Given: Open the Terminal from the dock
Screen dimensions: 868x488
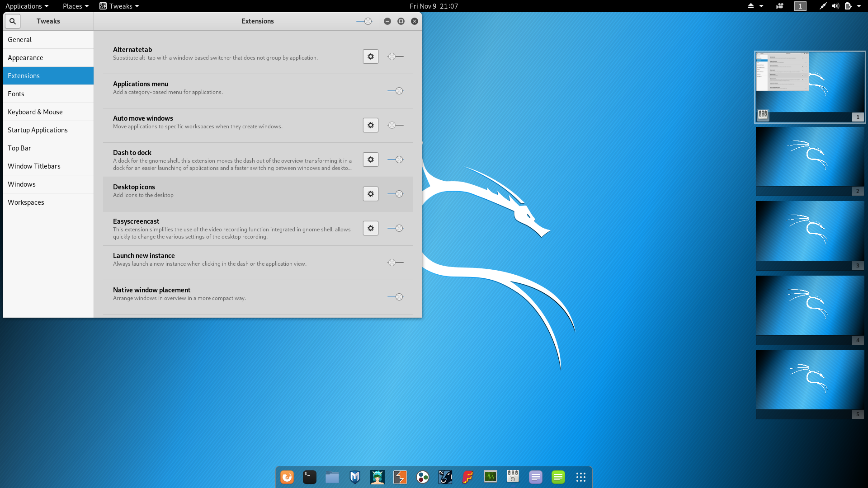Looking at the screenshot, I should tap(310, 477).
